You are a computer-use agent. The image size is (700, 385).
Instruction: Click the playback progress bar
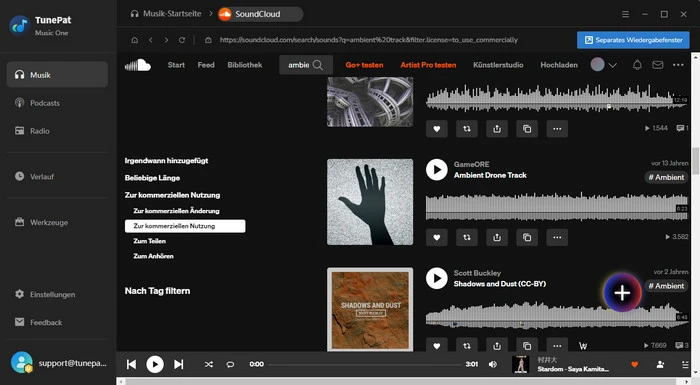364,364
